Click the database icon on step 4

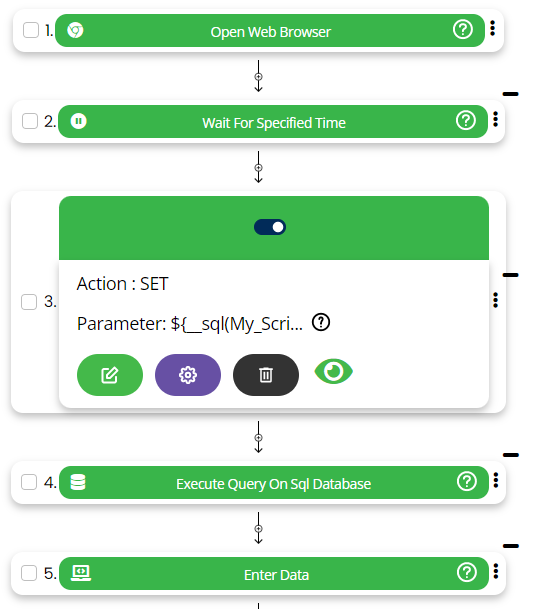(x=78, y=482)
